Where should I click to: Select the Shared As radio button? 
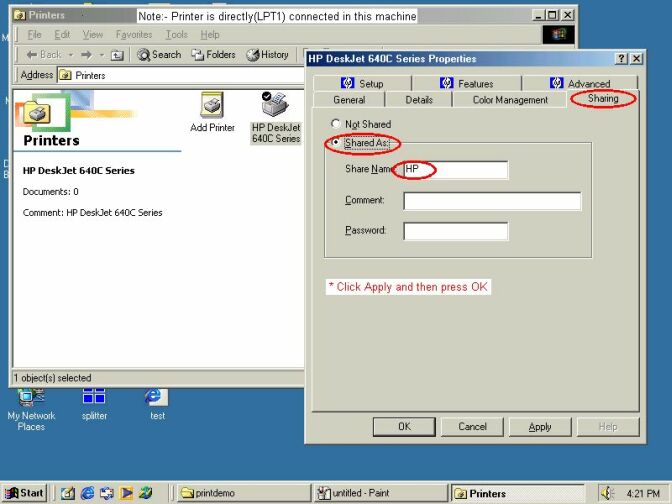[x=336, y=143]
